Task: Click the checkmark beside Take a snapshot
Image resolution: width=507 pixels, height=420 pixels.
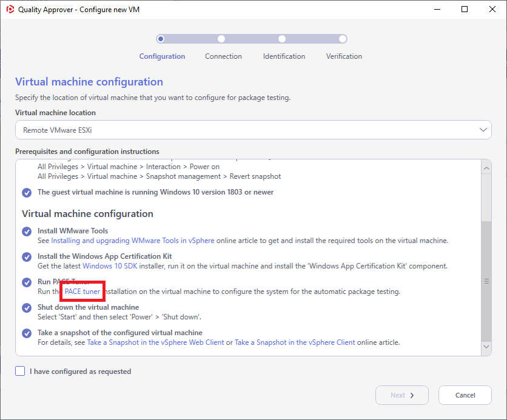Action: (x=27, y=333)
